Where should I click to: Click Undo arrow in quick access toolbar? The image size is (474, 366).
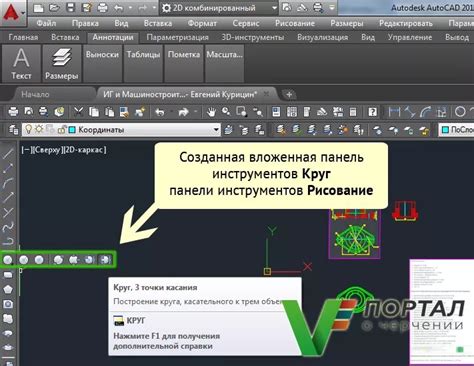118,8
